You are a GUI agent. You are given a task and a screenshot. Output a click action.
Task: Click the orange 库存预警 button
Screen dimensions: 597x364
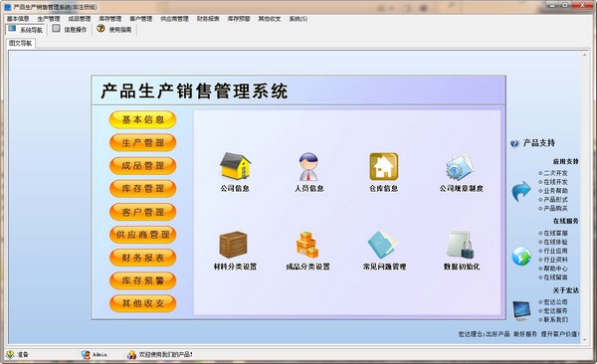pyautogui.click(x=142, y=280)
